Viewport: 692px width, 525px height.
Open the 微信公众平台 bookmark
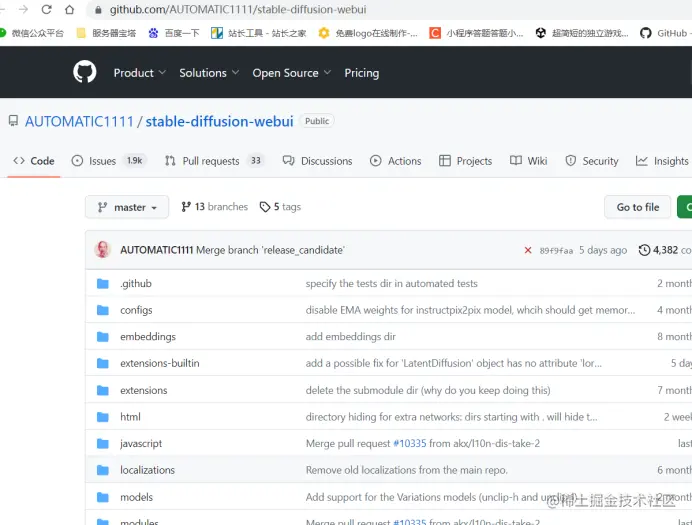coord(32,33)
